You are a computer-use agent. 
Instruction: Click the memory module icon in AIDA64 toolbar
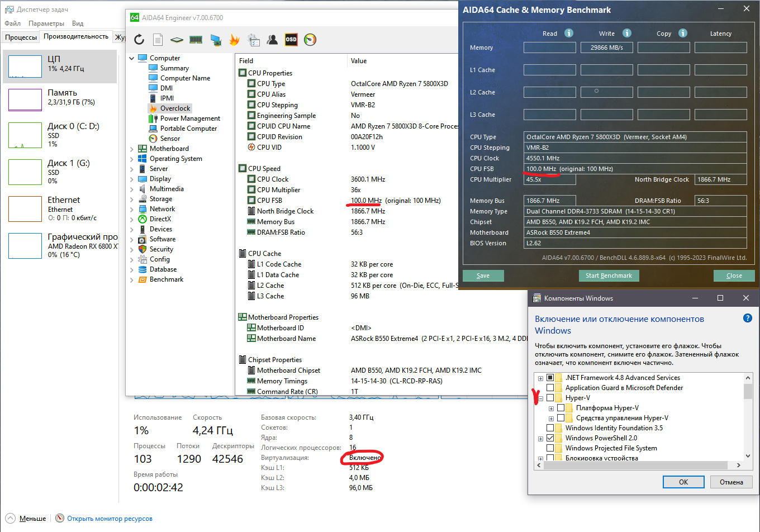[x=196, y=40]
